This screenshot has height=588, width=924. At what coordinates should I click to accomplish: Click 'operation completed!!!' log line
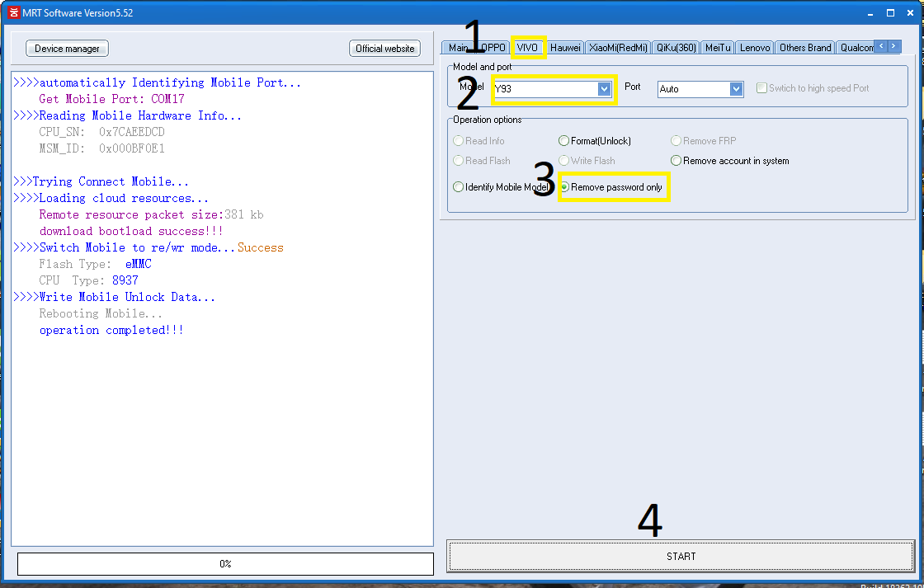click(111, 330)
